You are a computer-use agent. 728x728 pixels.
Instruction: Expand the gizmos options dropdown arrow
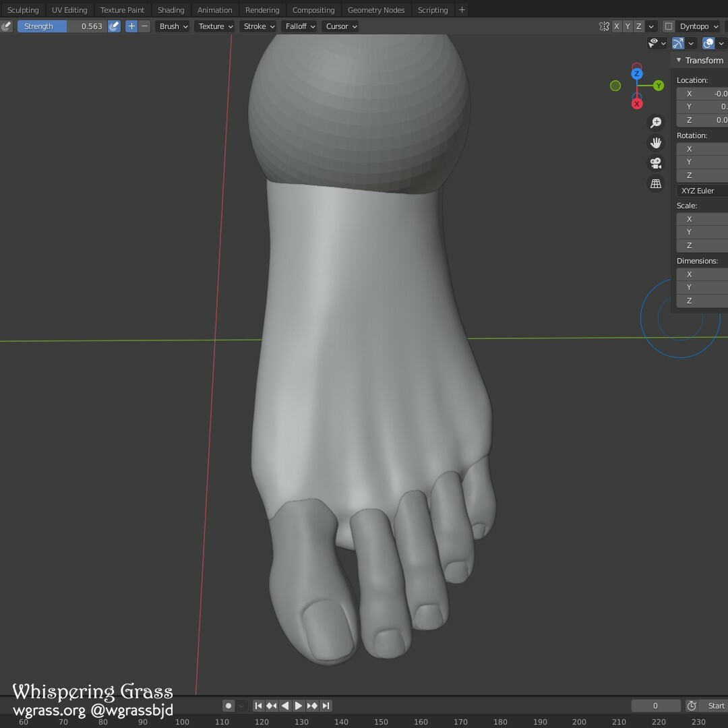tap(691, 43)
